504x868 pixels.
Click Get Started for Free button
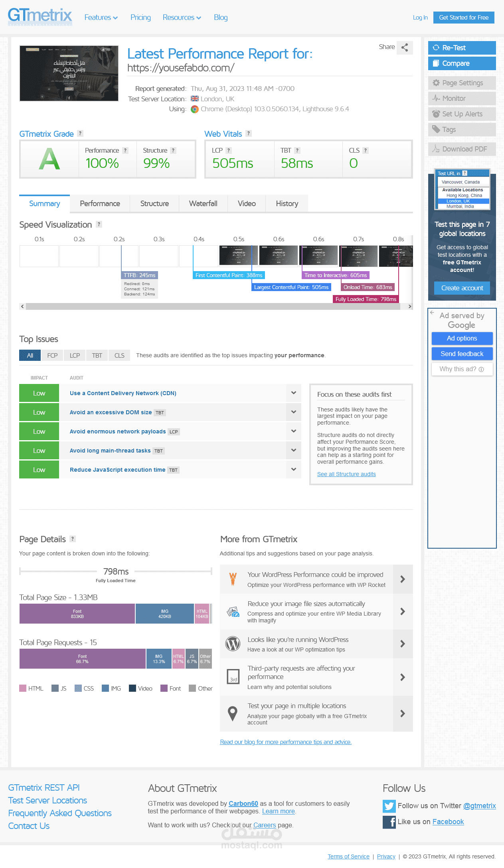tap(464, 18)
